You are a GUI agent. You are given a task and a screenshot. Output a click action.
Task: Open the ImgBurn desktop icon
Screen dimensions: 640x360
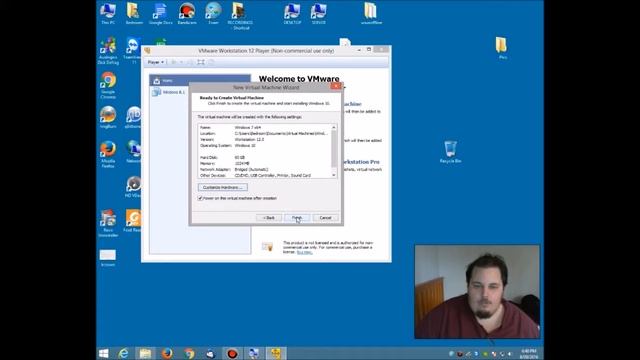(108, 118)
